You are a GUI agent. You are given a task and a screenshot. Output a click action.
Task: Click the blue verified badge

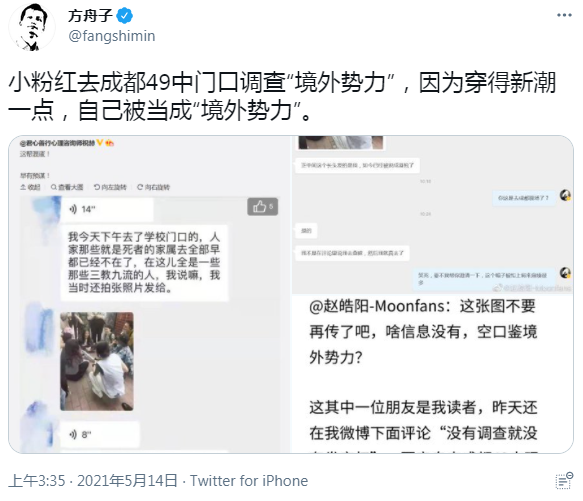click(125, 16)
